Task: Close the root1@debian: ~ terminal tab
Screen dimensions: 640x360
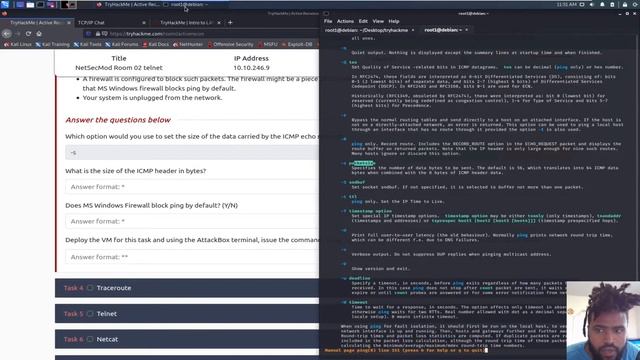Action: 467,30
